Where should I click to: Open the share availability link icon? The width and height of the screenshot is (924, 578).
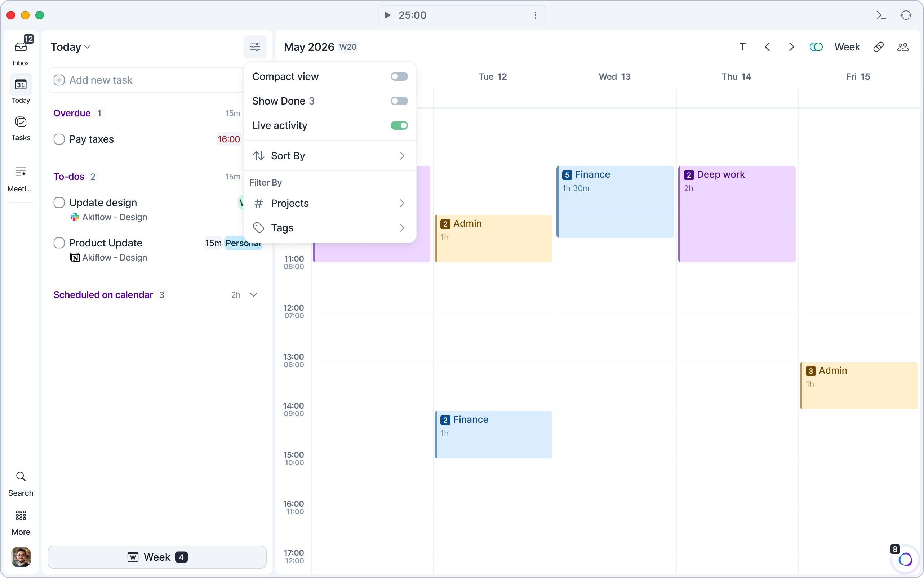(878, 46)
